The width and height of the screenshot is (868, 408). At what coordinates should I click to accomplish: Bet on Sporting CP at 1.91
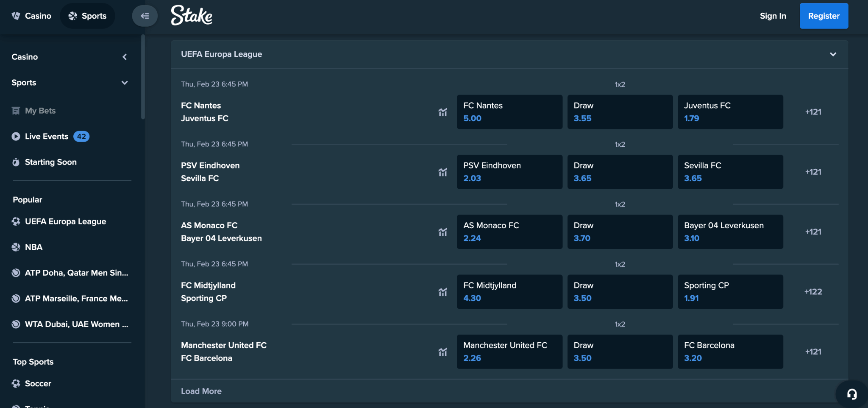(x=730, y=292)
